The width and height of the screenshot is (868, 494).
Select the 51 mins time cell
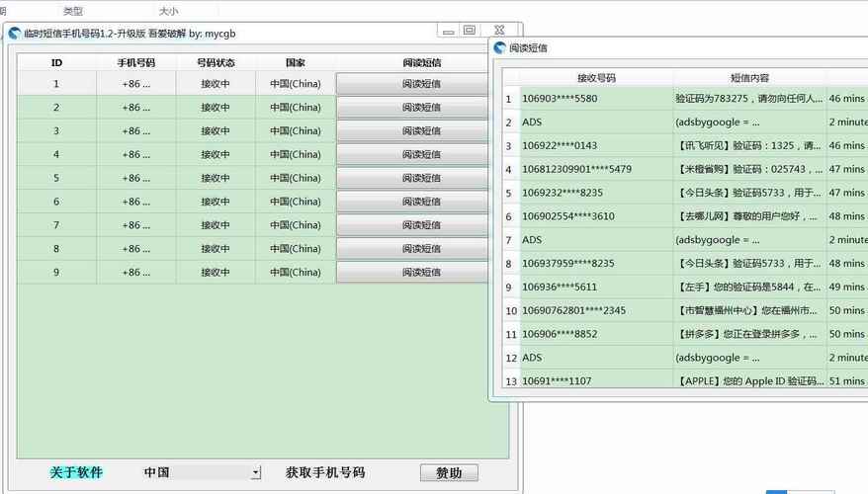pyautogui.click(x=847, y=380)
